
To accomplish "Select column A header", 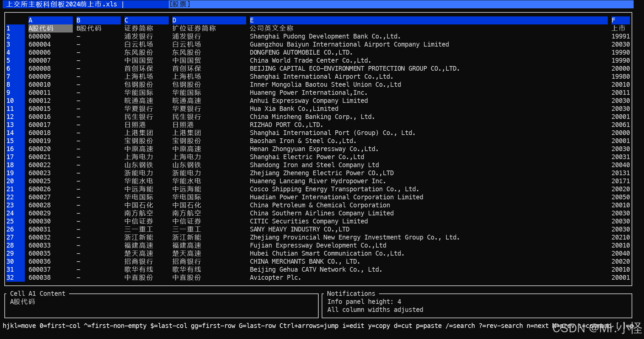I will [x=50, y=20].
